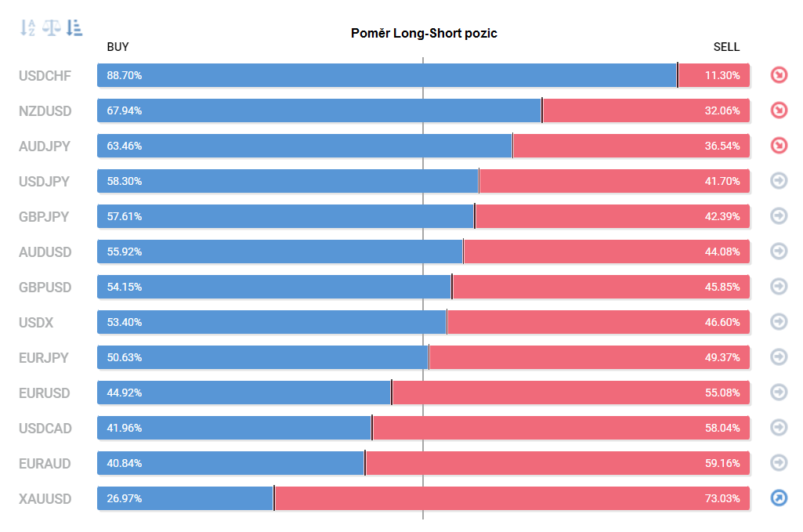Viewport: 803px width, 532px height.
Task: Click the red down arrow beside USDCHF
Action: tap(779, 75)
